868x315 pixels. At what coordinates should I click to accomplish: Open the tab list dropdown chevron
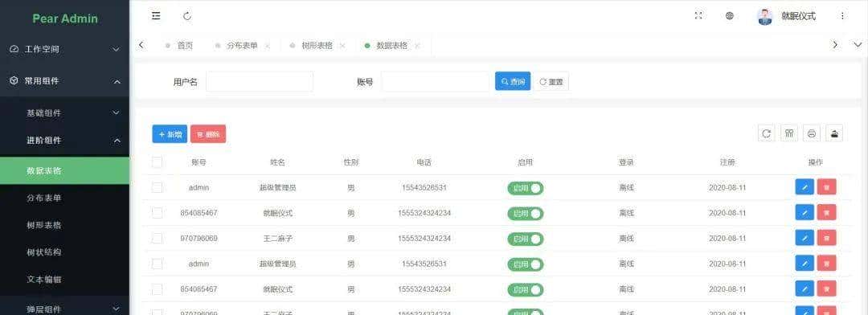pos(858,45)
